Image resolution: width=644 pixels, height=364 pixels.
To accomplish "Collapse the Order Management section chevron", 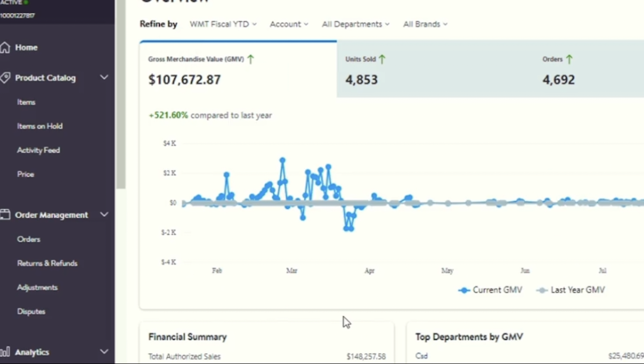I will (104, 215).
